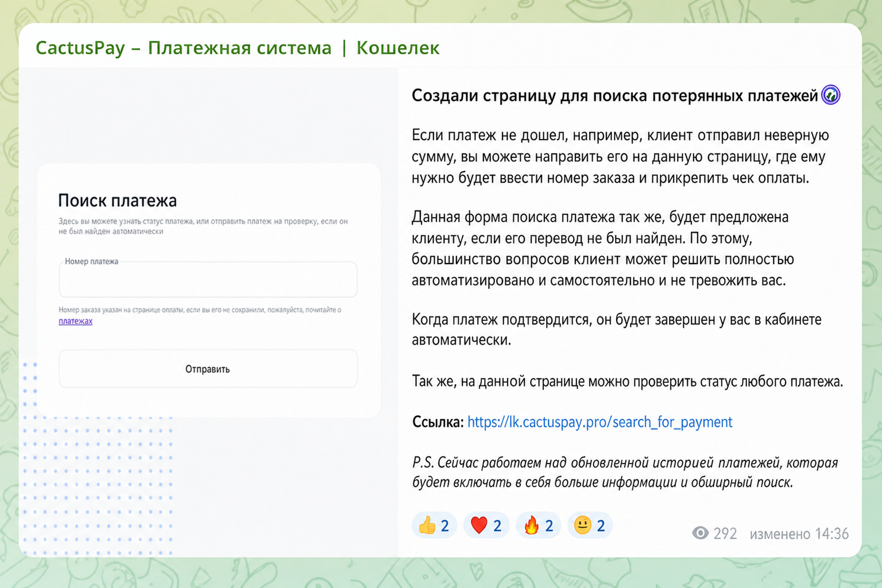Click the paragraph starting 'Если платеж не дошел'

(x=620, y=157)
